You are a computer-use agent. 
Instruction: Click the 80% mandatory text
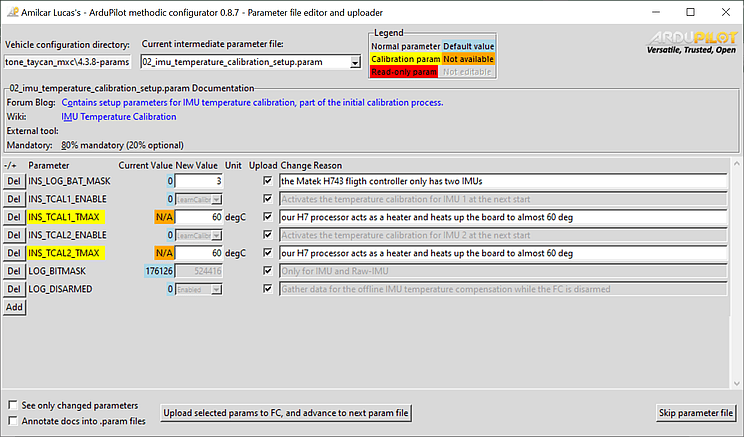point(122,145)
